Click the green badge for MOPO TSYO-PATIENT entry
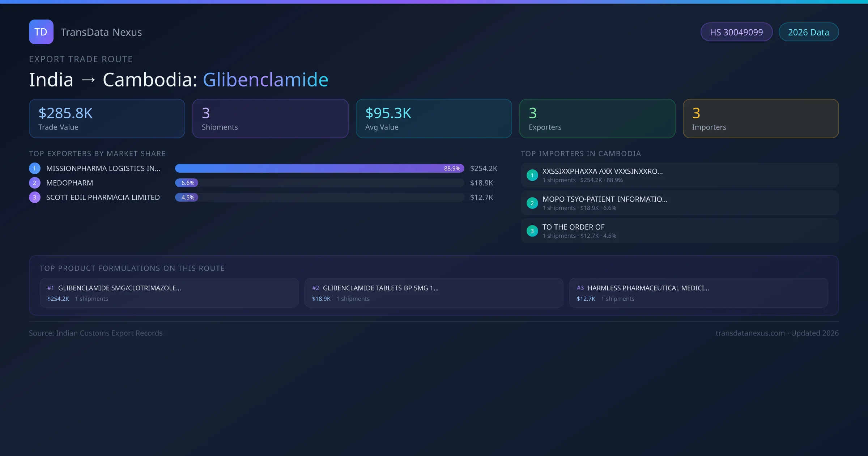 click(532, 203)
